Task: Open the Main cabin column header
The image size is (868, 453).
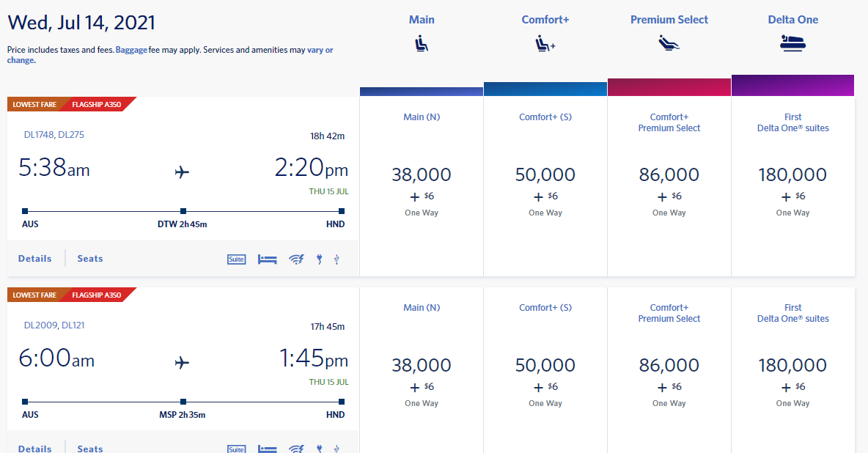Action: tap(422, 19)
